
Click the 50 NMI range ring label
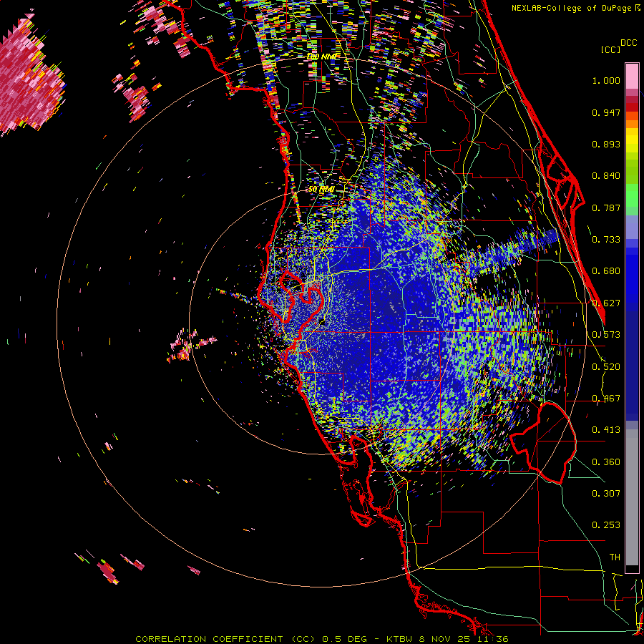tap(321, 190)
